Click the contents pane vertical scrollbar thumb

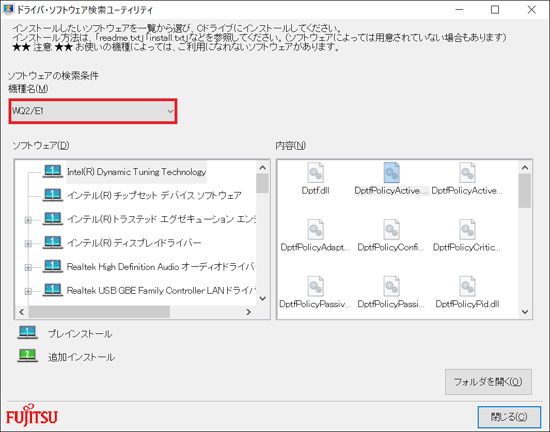point(525,191)
